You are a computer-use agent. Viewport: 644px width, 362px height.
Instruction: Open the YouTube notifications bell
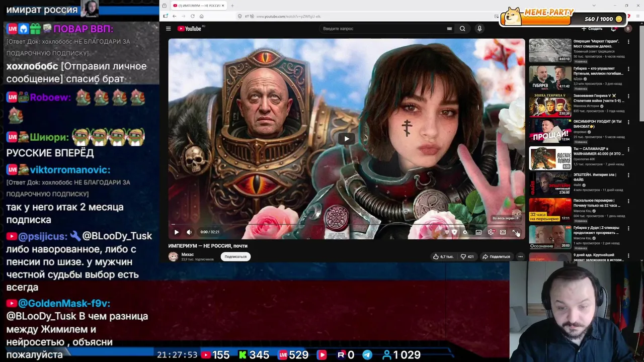tap(614, 29)
